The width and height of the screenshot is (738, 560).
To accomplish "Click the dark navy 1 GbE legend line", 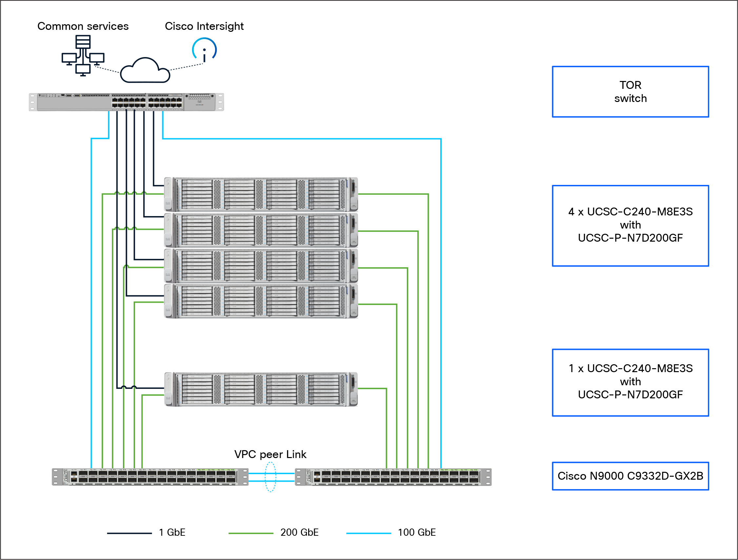I will (130, 533).
